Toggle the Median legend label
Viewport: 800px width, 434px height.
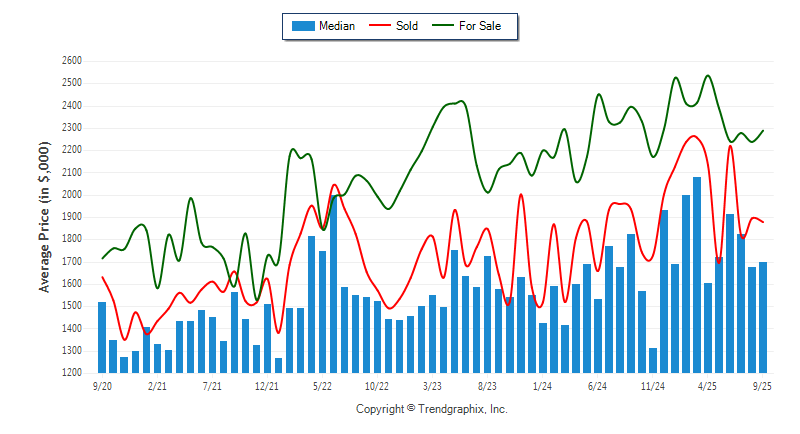tap(337, 26)
